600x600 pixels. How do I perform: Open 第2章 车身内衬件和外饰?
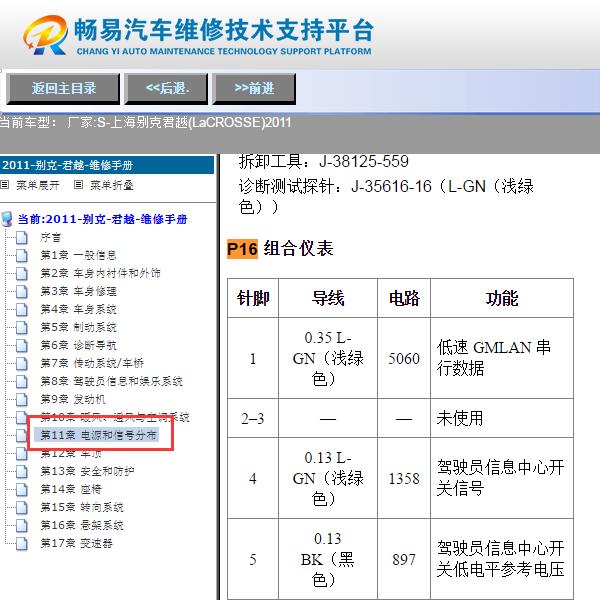click(x=100, y=273)
